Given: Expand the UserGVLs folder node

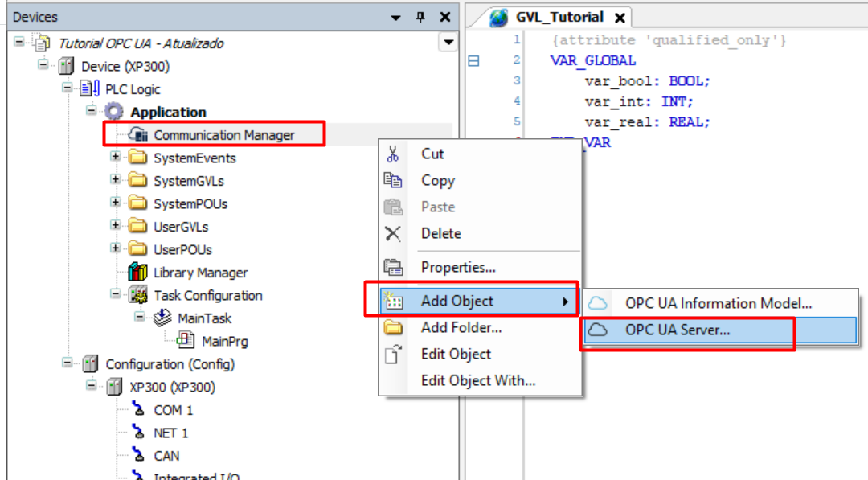Looking at the screenshot, I should pos(115,227).
